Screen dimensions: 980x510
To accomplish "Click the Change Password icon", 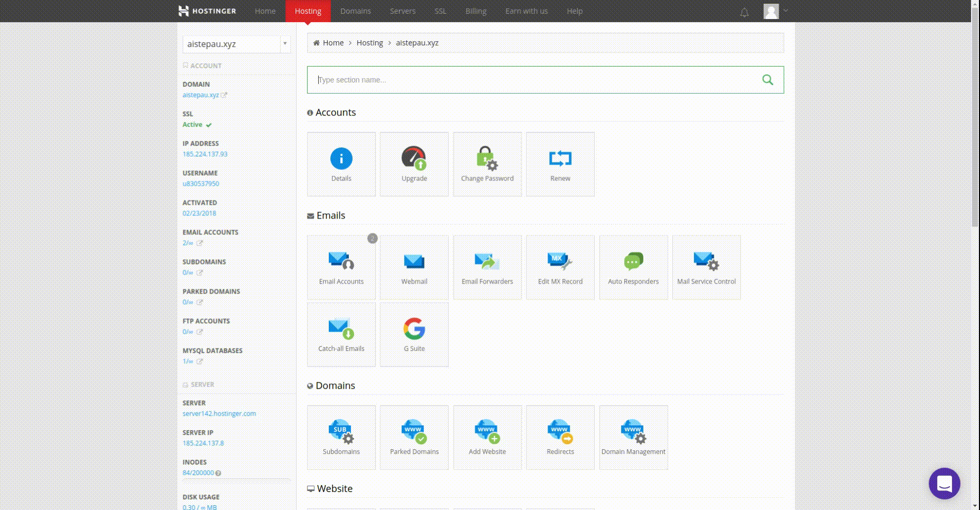I will (487, 164).
